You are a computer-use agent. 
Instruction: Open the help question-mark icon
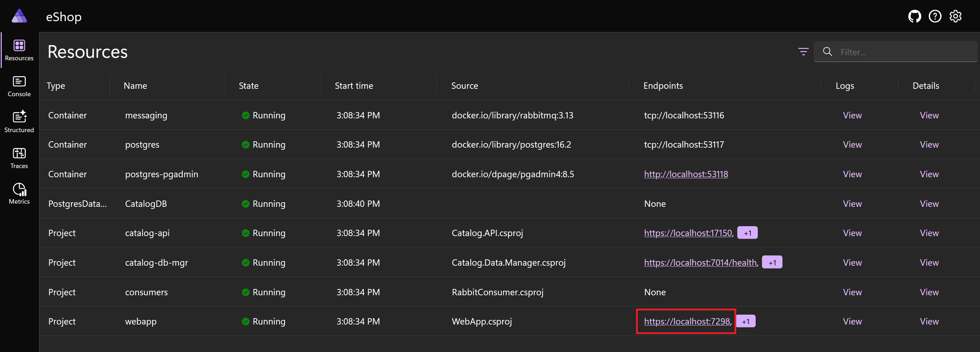coord(935,16)
